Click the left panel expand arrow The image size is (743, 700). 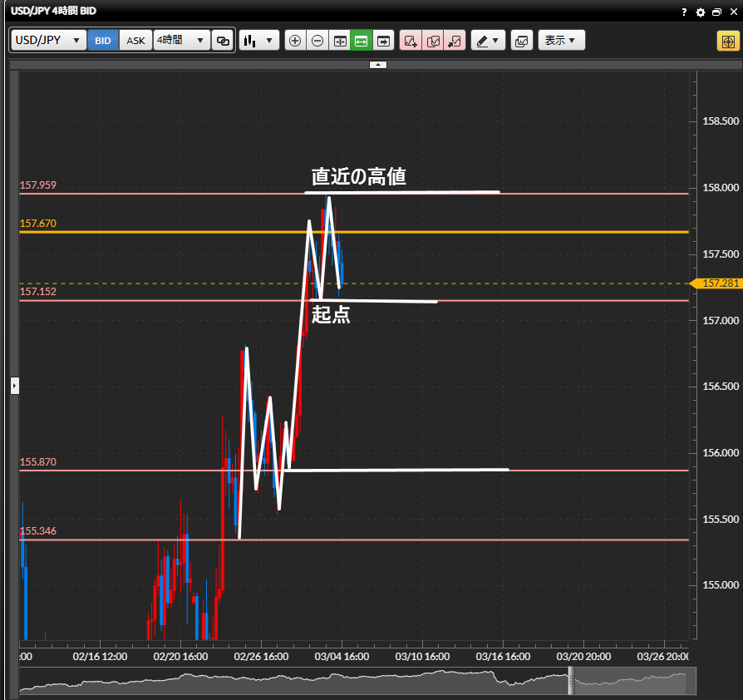(x=14, y=386)
